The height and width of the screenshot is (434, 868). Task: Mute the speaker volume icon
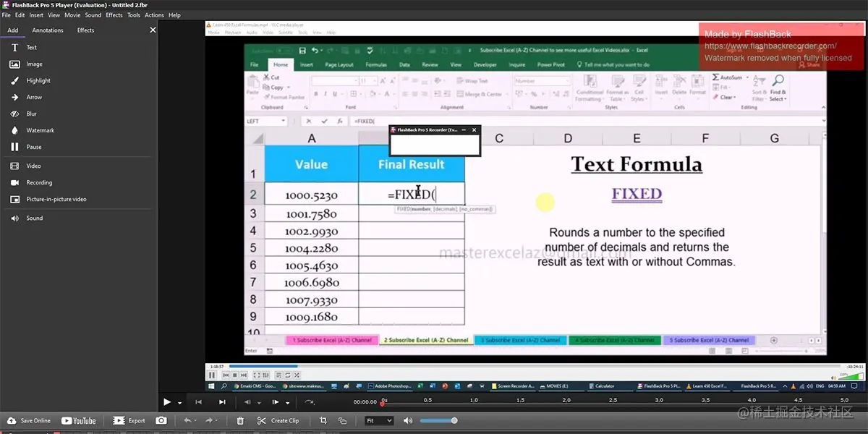pyautogui.click(x=408, y=420)
